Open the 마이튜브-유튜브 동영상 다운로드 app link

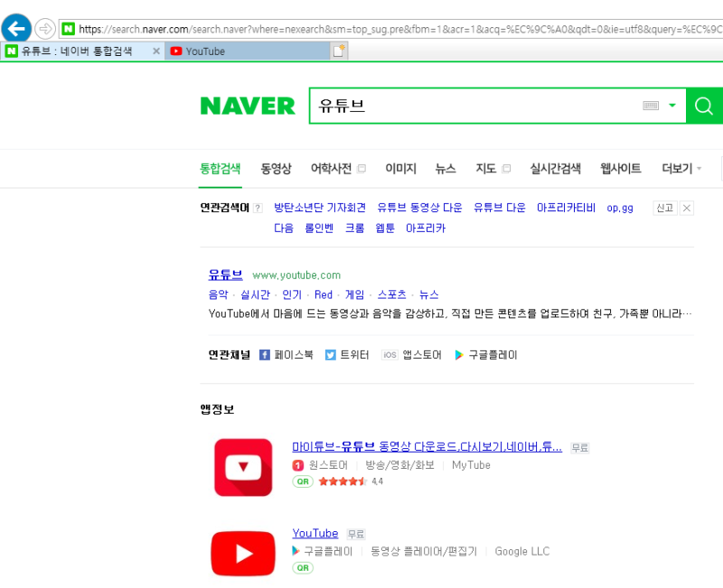pos(427,446)
